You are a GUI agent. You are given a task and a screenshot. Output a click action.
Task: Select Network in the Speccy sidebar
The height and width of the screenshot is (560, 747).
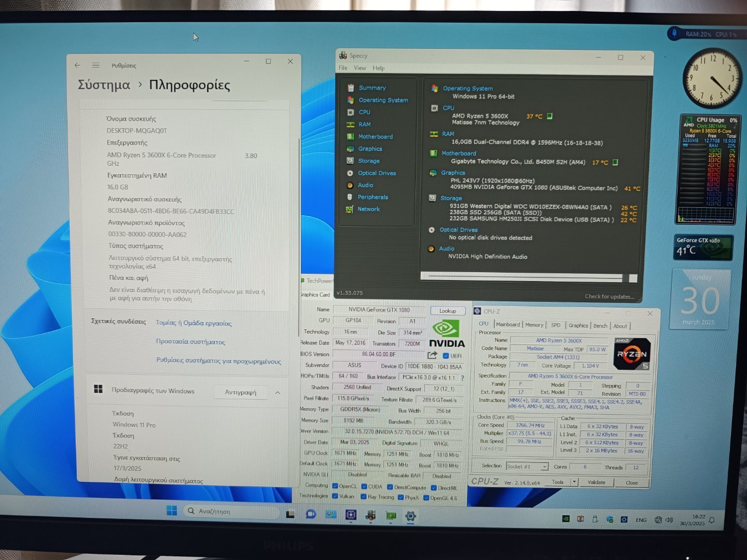click(368, 209)
